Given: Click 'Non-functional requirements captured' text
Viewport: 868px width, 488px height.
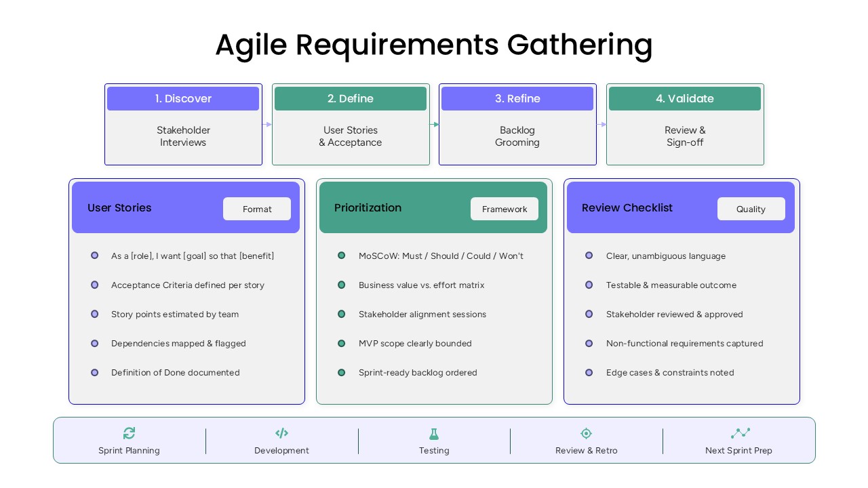Looking at the screenshot, I should pos(685,344).
